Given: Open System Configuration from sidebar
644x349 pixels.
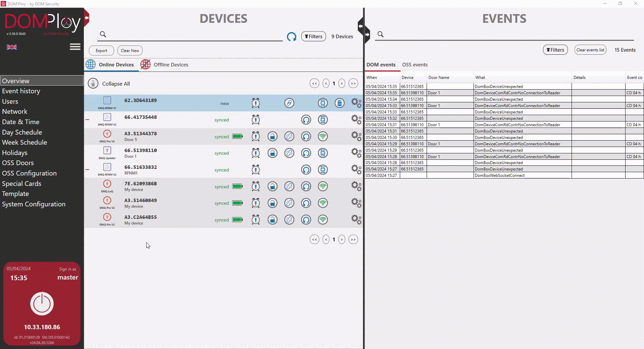Looking at the screenshot, I should [34, 204].
